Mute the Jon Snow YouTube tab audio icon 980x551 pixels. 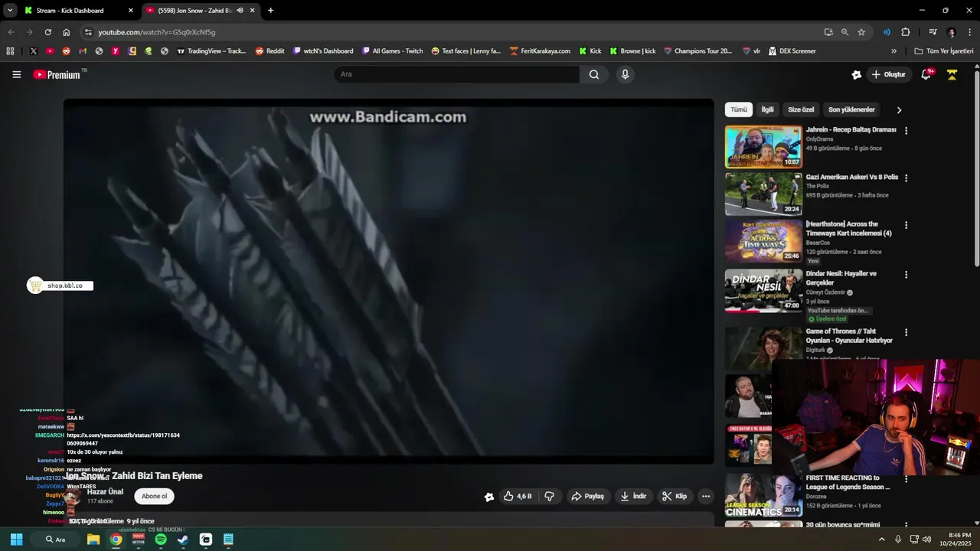pos(240,11)
